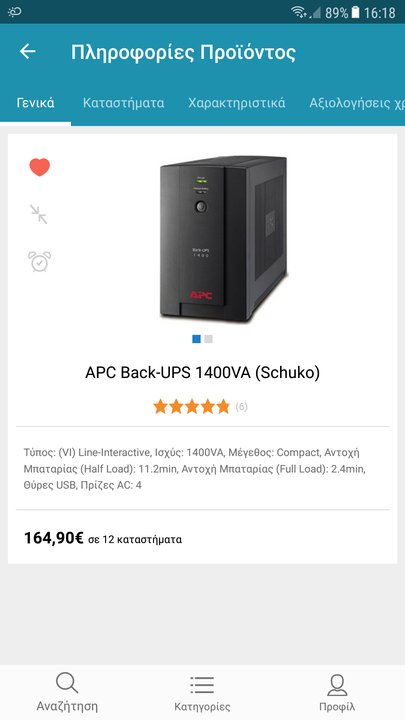Open Κατηγορίες list in bottom bar
This screenshot has width=405, height=720.
(x=202, y=693)
